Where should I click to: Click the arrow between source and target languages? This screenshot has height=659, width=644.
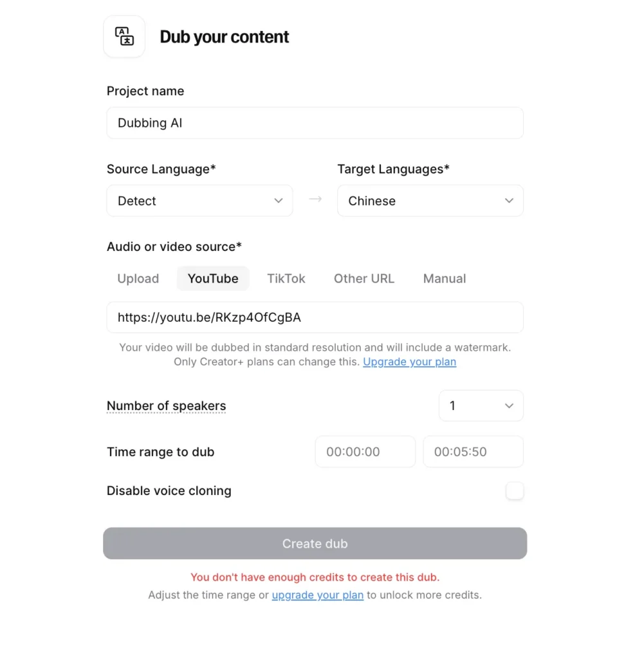[315, 200]
